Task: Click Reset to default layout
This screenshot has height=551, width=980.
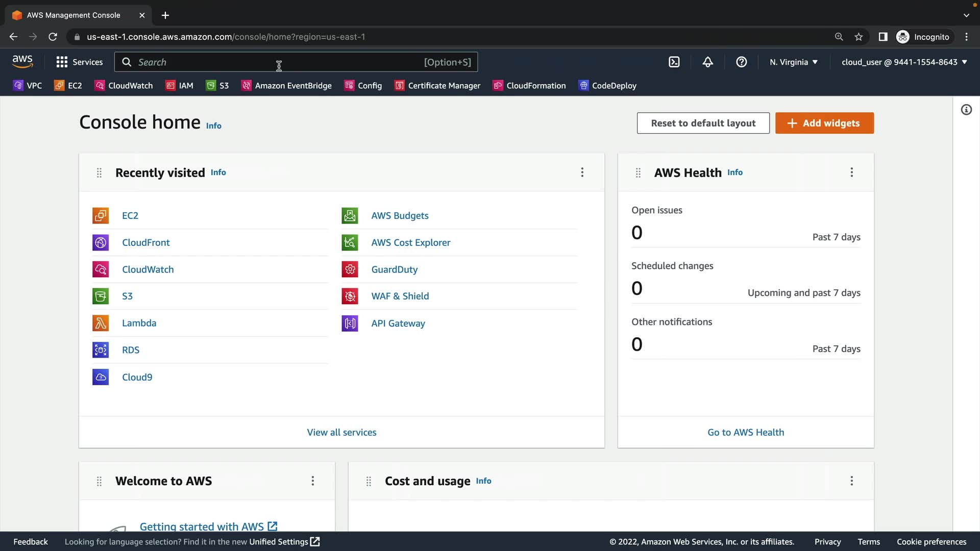Action: pos(703,123)
